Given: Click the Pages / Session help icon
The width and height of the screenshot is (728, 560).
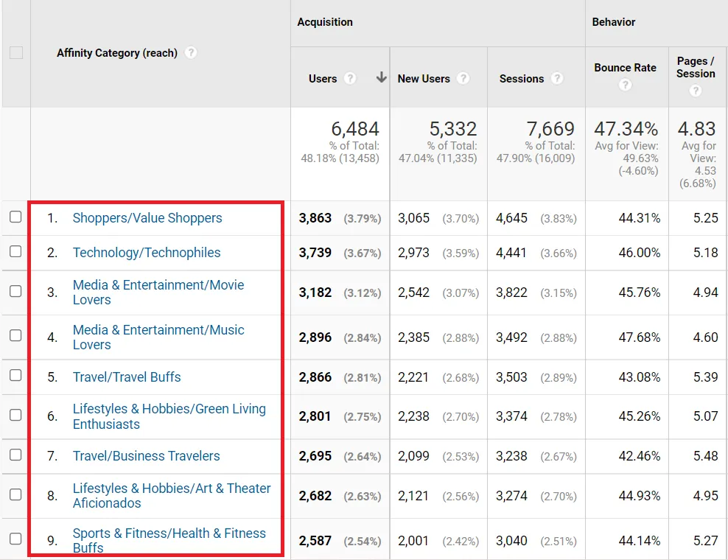Looking at the screenshot, I should click(696, 91).
